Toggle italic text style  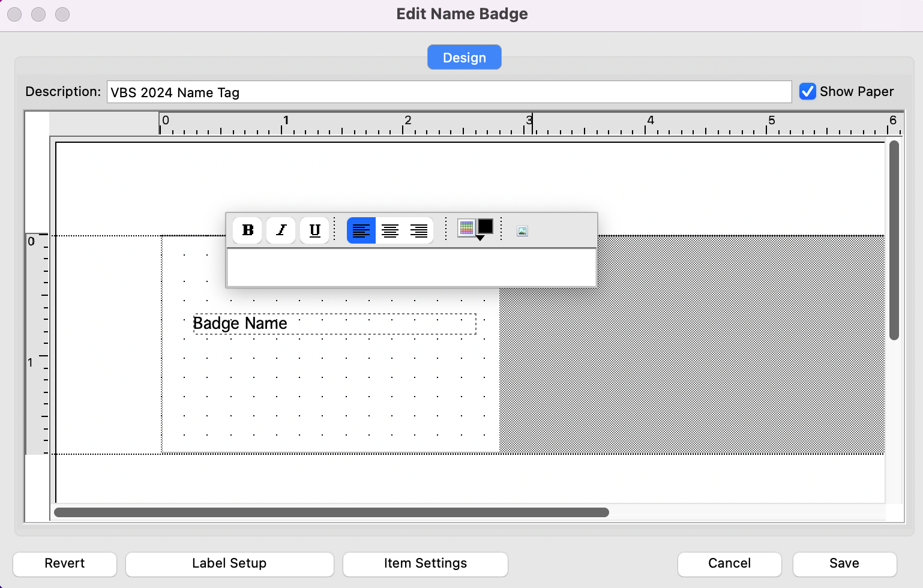point(281,230)
